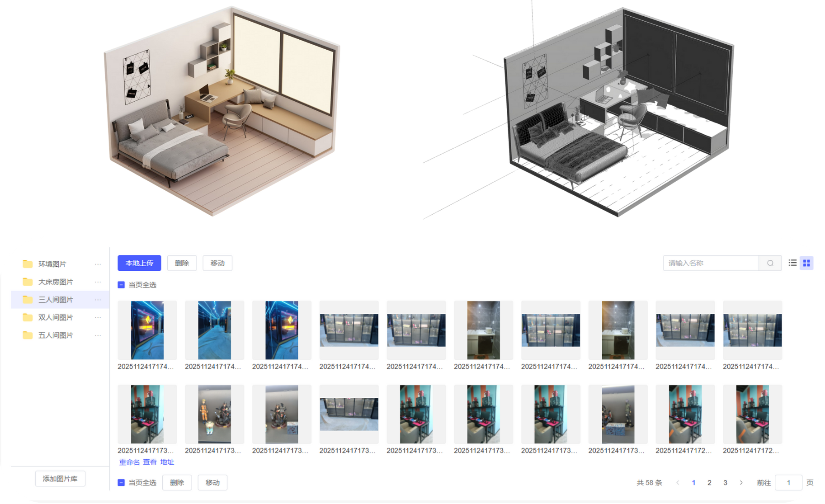
Task: Toggle the bottom 当页全选 checkbox
Action: point(121,483)
